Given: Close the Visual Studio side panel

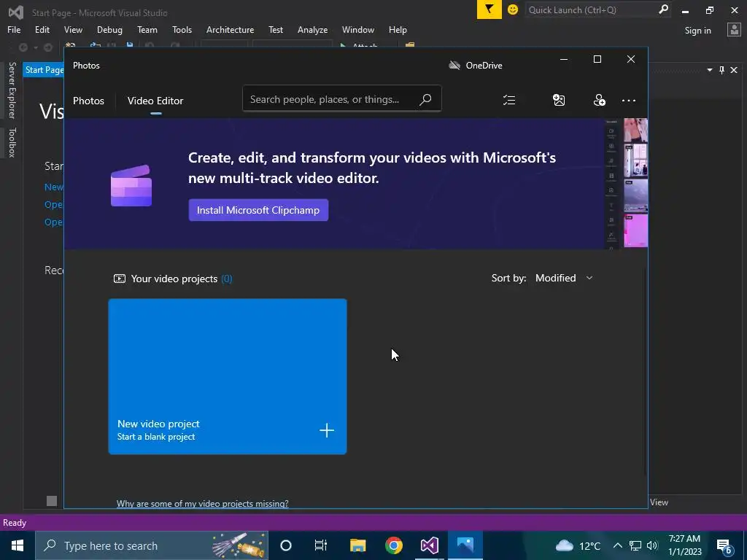Looking at the screenshot, I should pyautogui.click(x=734, y=70).
